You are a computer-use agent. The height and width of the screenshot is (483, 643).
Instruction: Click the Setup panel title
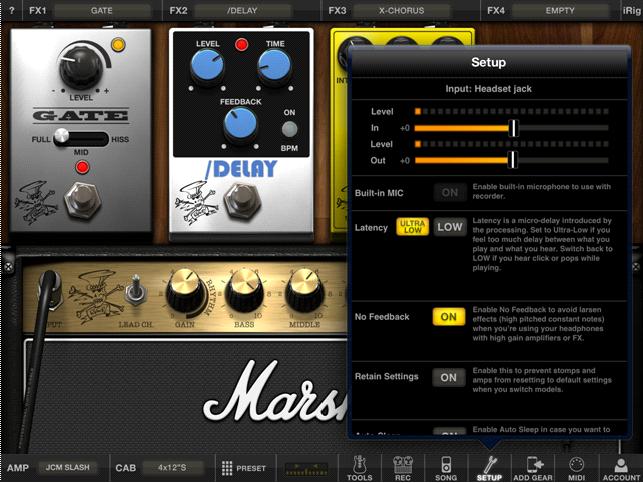(488, 62)
